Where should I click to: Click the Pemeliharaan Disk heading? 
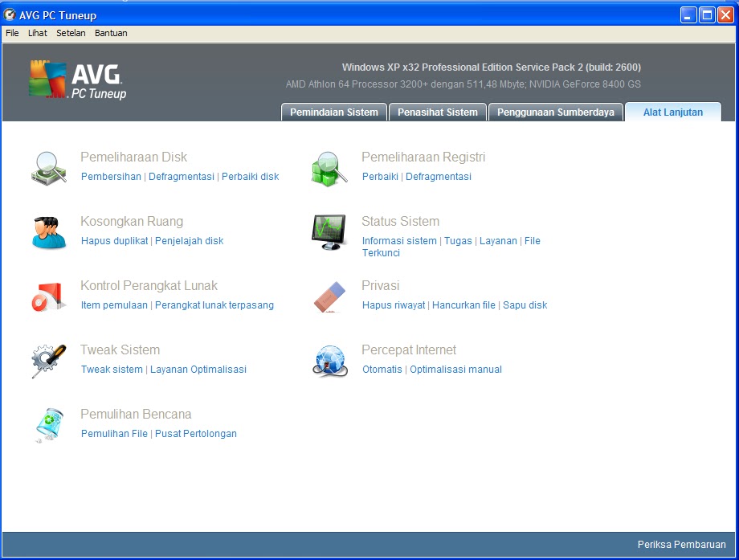[134, 157]
